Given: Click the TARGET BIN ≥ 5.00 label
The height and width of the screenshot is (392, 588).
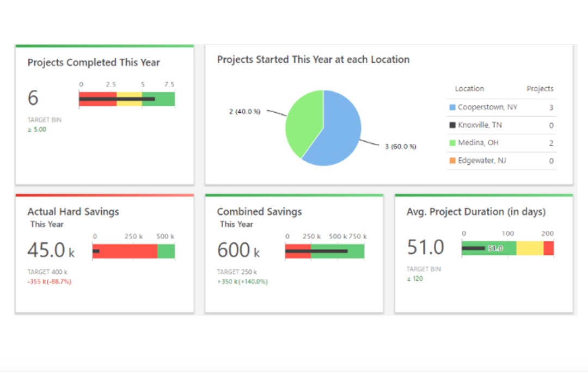Looking at the screenshot, I should pyautogui.click(x=44, y=124).
